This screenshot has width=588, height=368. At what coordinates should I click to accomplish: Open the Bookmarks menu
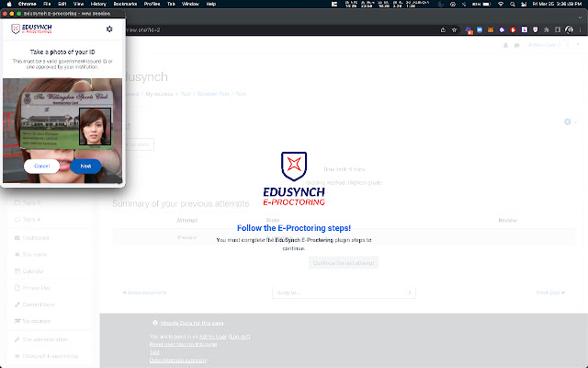coord(125,4)
